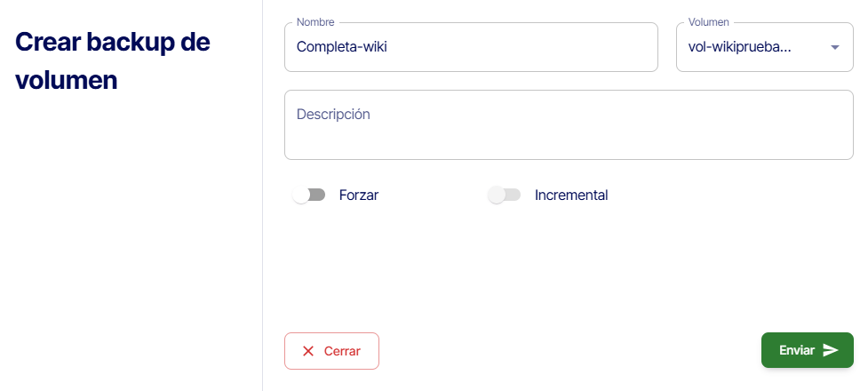Click the Descripción placeholder text
Screen dimensions: 868x391
[x=333, y=115]
